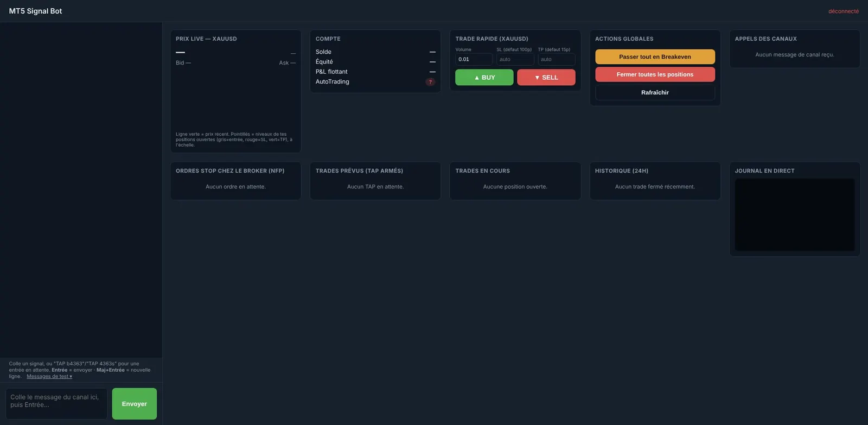Click the déconnecté connection status
Screen dimensions: 868x425
[x=844, y=11]
